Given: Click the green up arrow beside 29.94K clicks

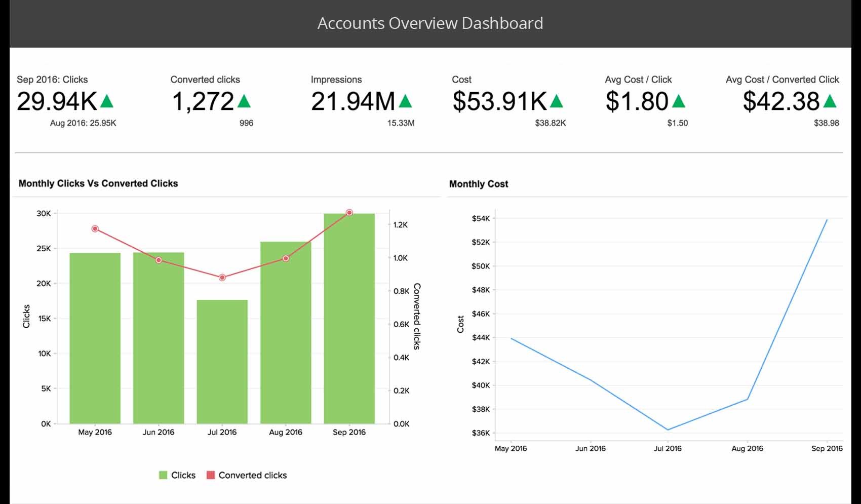Looking at the screenshot, I should click(x=107, y=101).
